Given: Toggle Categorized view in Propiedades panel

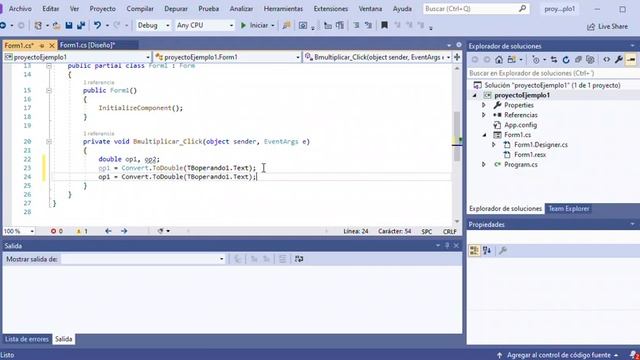Looking at the screenshot, I should pos(474,251).
